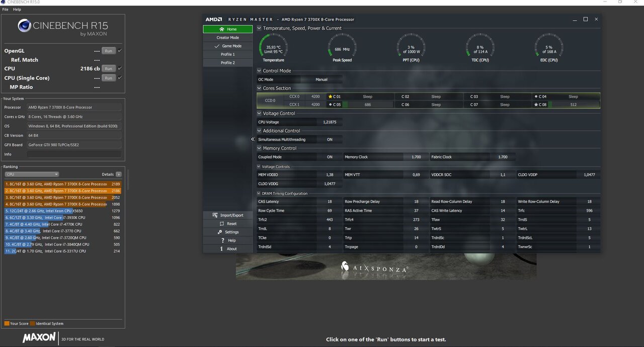The width and height of the screenshot is (644, 347).
Task: Switch OC Mode from Manual
Action: click(321, 79)
